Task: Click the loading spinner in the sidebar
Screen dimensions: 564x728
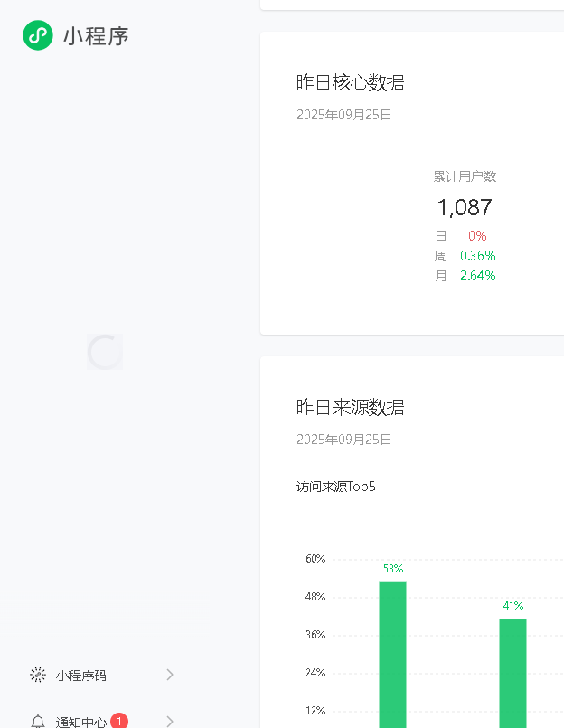Action: click(x=105, y=352)
